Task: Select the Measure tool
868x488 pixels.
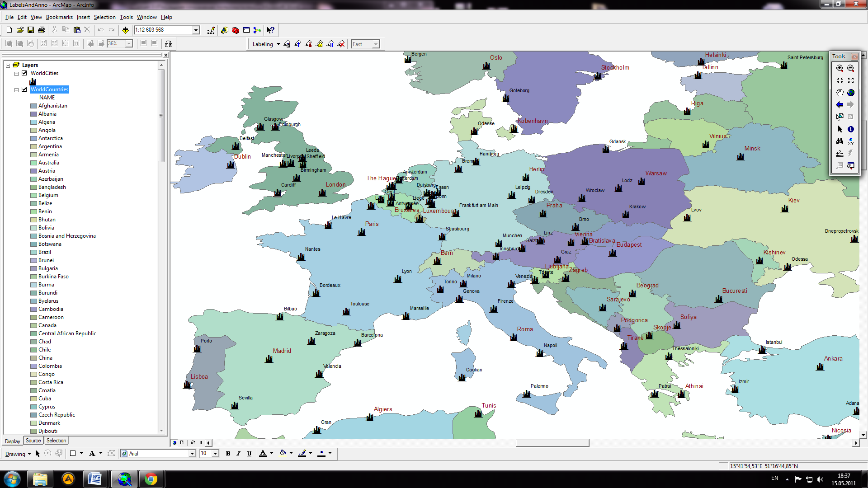Action: click(x=840, y=154)
